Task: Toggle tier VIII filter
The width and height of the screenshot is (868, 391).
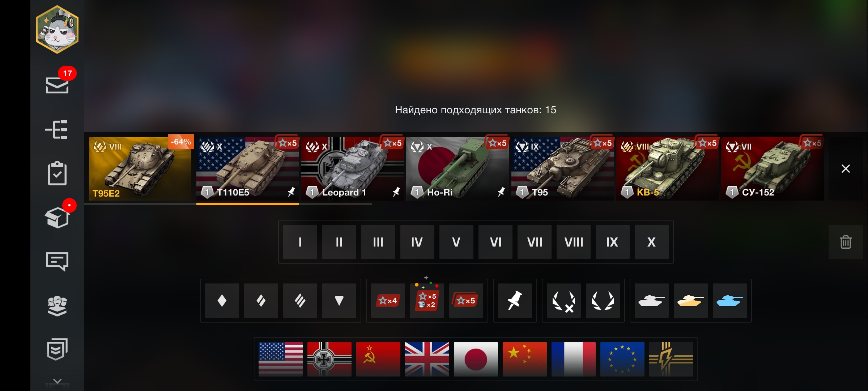Action: click(574, 242)
